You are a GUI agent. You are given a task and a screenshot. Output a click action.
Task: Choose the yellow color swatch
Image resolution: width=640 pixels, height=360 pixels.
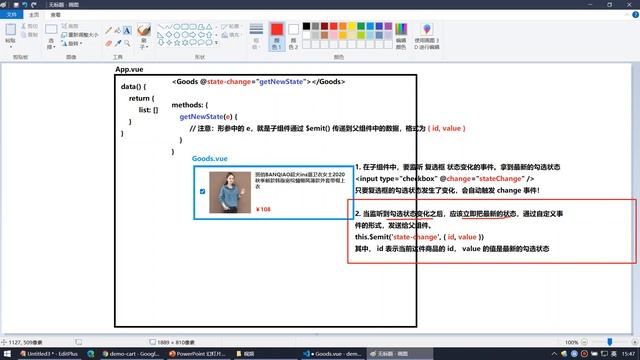point(352,26)
